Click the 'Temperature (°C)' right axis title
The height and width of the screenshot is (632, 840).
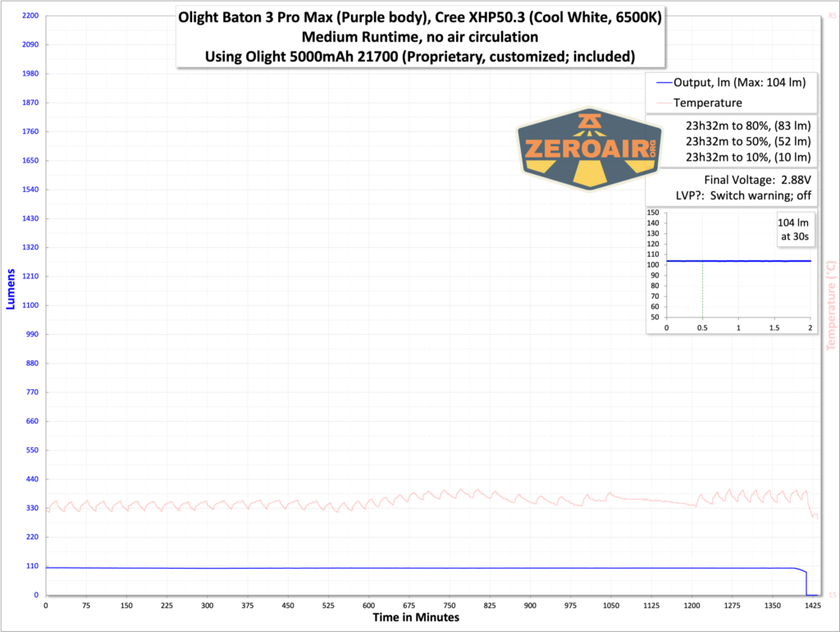(x=832, y=305)
